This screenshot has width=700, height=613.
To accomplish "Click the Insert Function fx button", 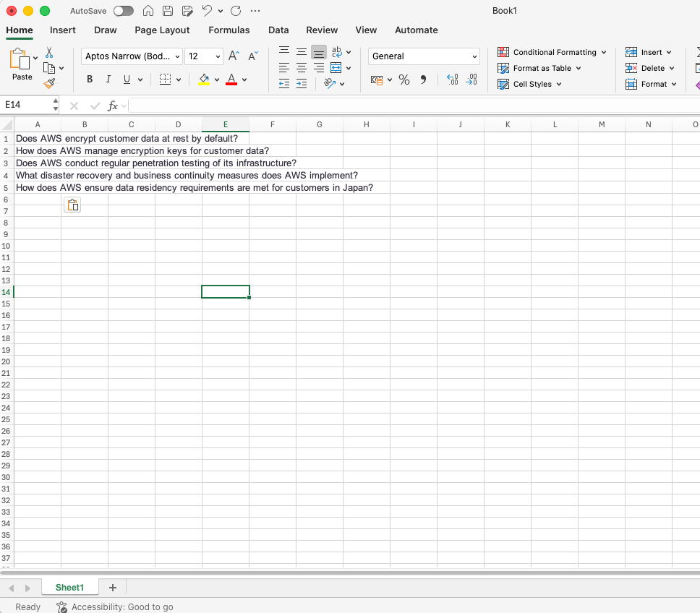I will click(x=113, y=106).
